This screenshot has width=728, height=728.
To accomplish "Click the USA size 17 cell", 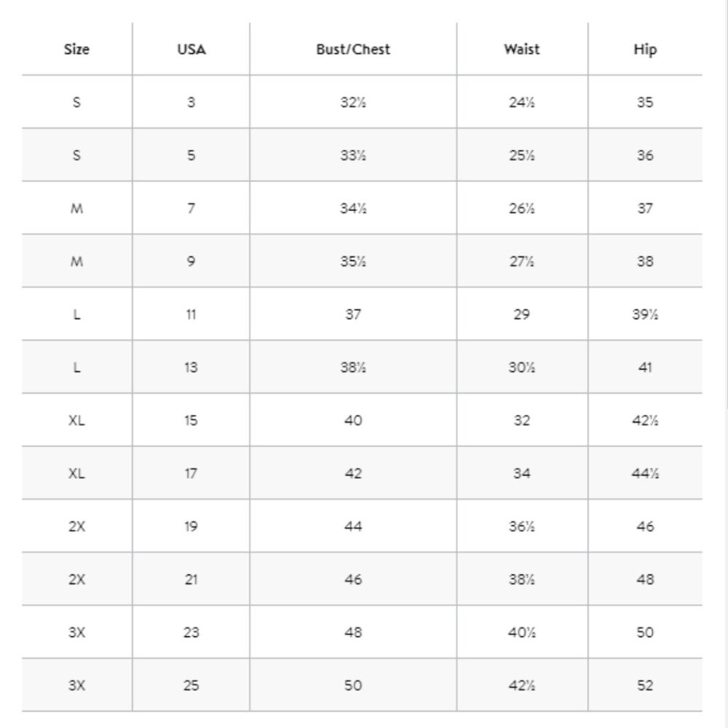I will 191,473.
